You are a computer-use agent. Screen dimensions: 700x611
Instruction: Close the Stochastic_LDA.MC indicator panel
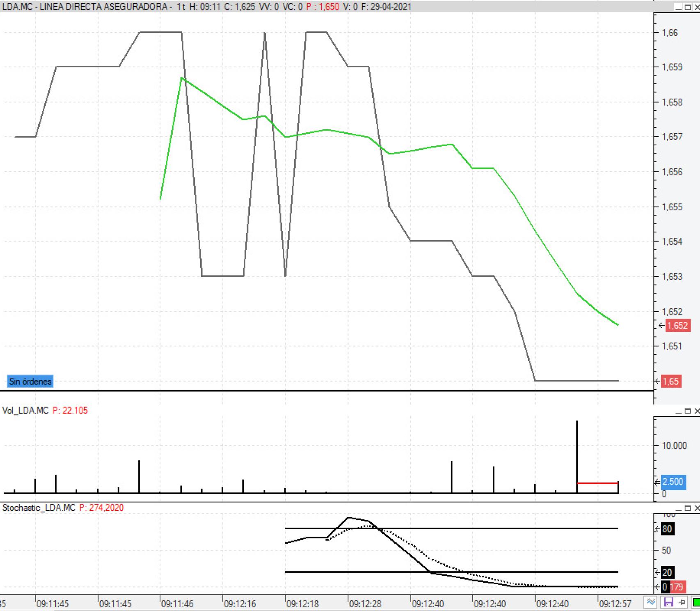[696, 508]
